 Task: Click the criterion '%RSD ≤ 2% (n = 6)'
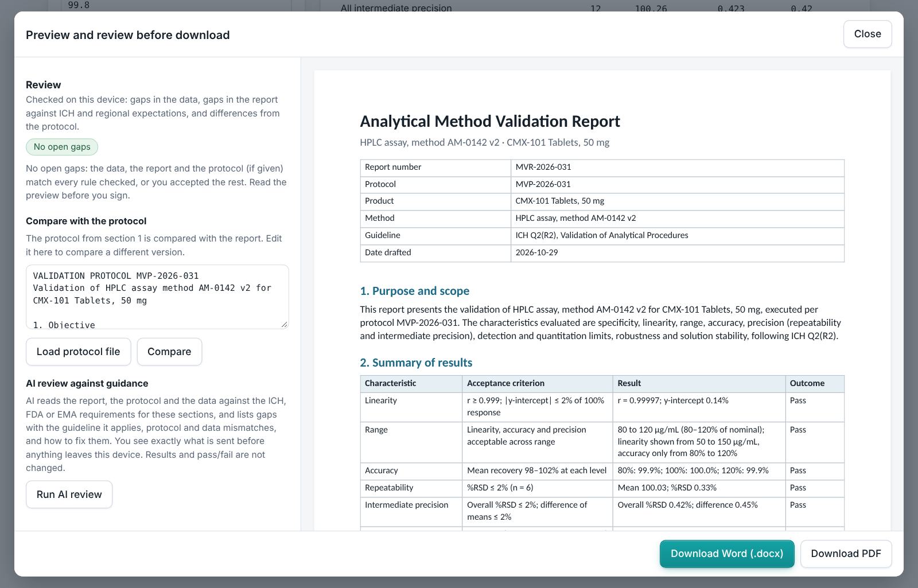(500, 488)
